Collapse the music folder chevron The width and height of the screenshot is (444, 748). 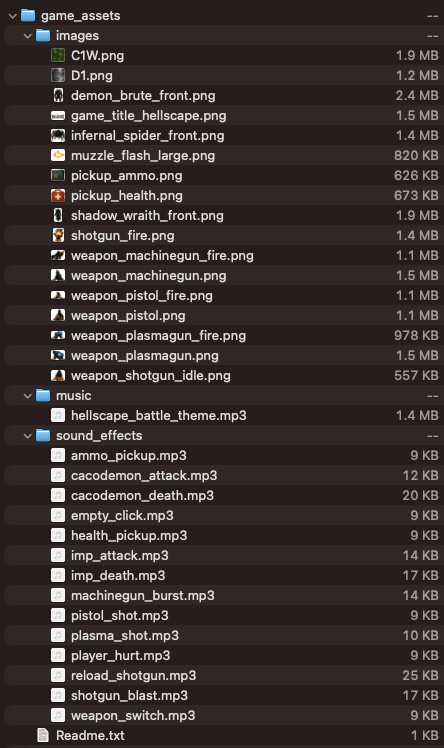[28, 395]
